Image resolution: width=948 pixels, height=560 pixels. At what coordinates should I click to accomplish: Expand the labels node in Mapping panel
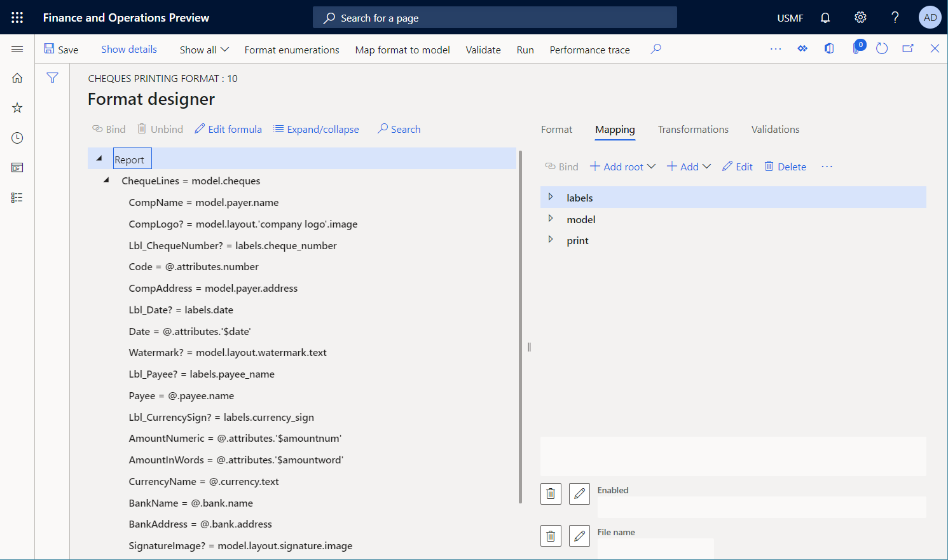pos(551,197)
